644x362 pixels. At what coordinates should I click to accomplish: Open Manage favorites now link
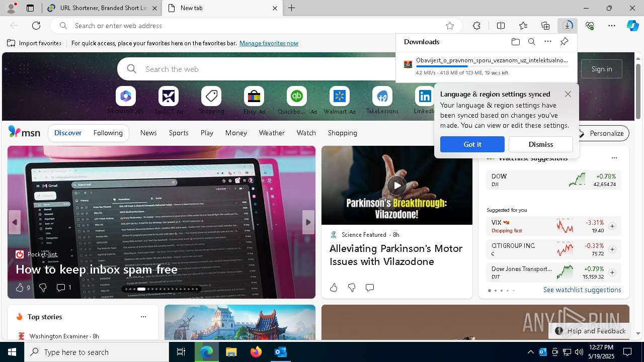pos(269,43)
